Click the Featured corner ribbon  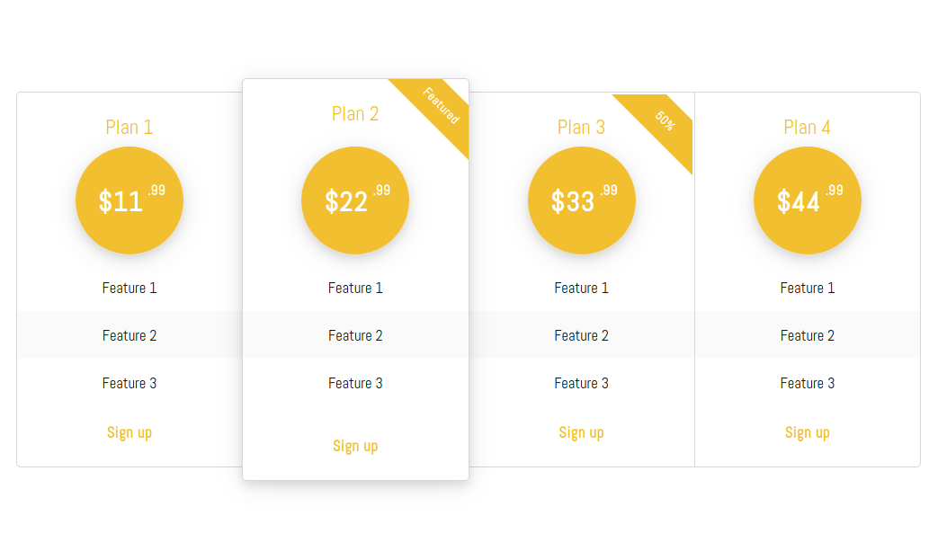coord(441,106)
